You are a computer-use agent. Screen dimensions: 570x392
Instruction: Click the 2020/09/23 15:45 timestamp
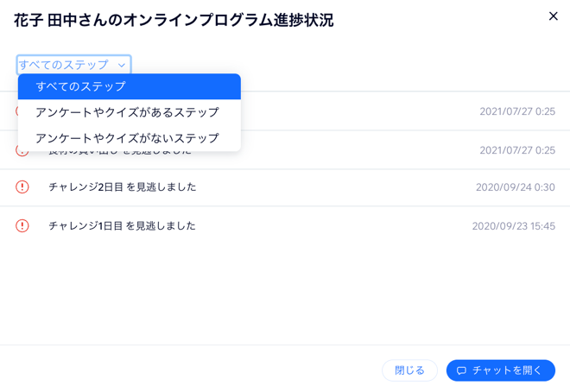513,226
